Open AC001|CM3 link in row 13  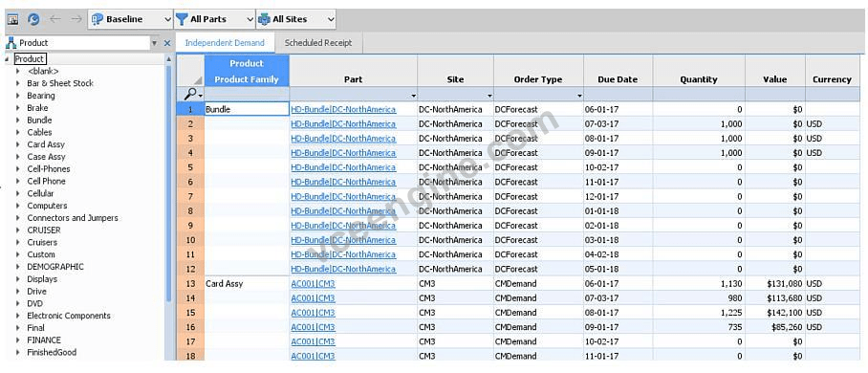313,283
